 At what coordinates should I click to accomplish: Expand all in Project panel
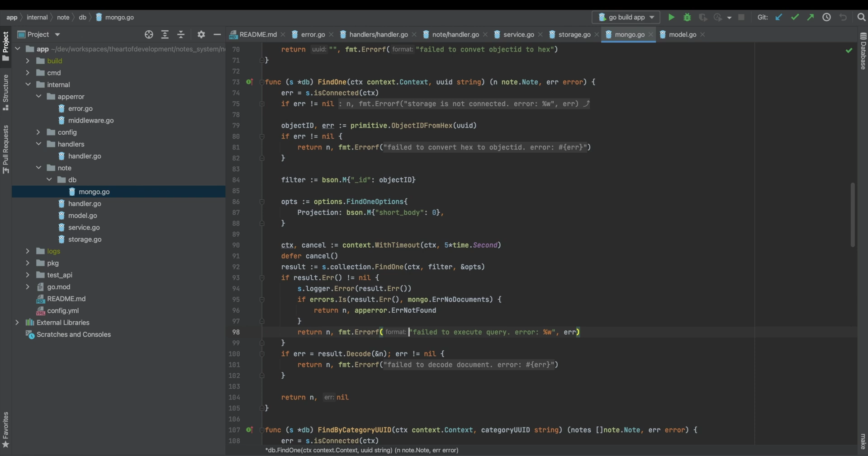click(x=165, y=34)
